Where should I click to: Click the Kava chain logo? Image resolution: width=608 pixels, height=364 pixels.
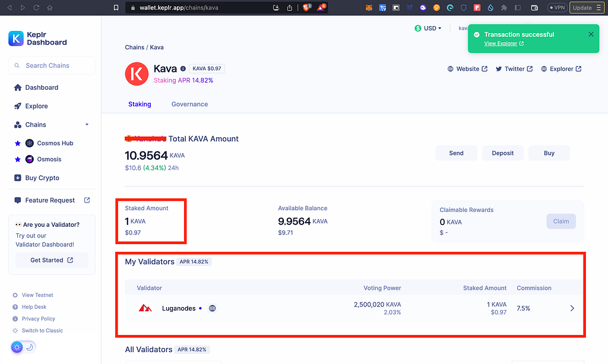click(137, 74)
